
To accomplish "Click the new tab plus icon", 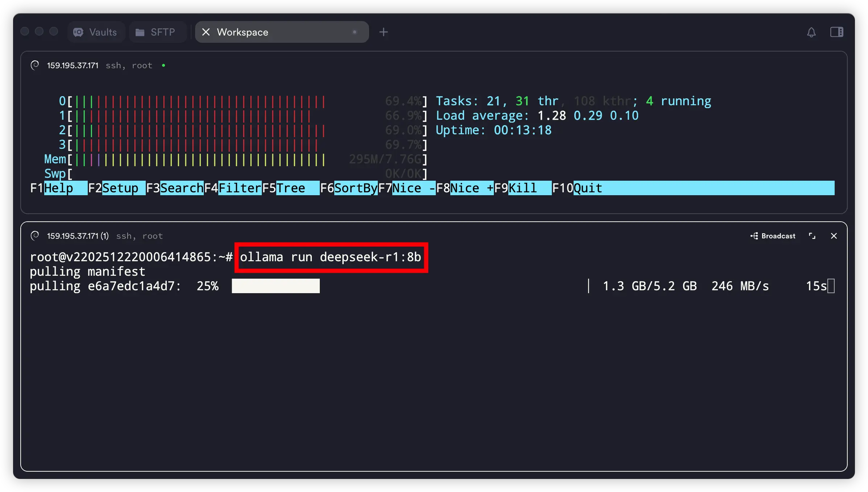I will 383,32.
